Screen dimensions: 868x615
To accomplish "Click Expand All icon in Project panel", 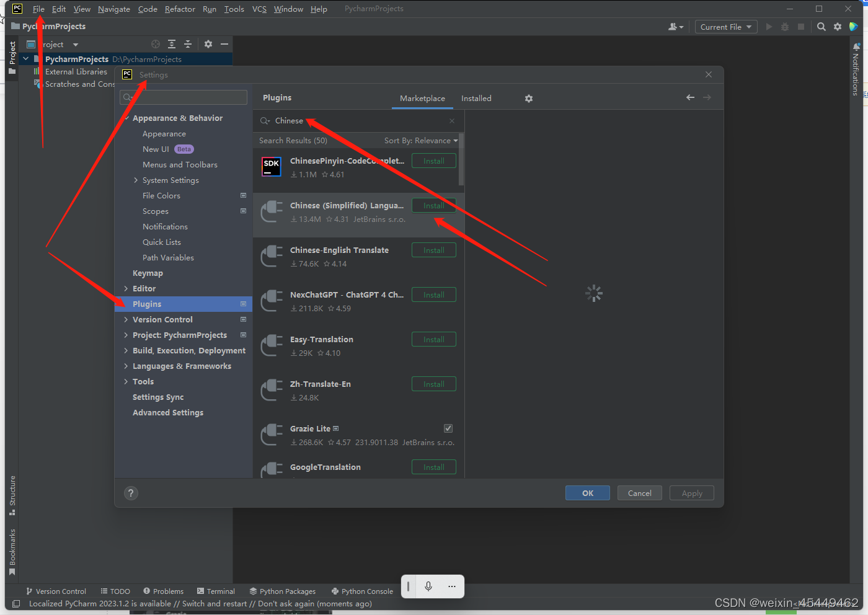I will coord(172,44).
